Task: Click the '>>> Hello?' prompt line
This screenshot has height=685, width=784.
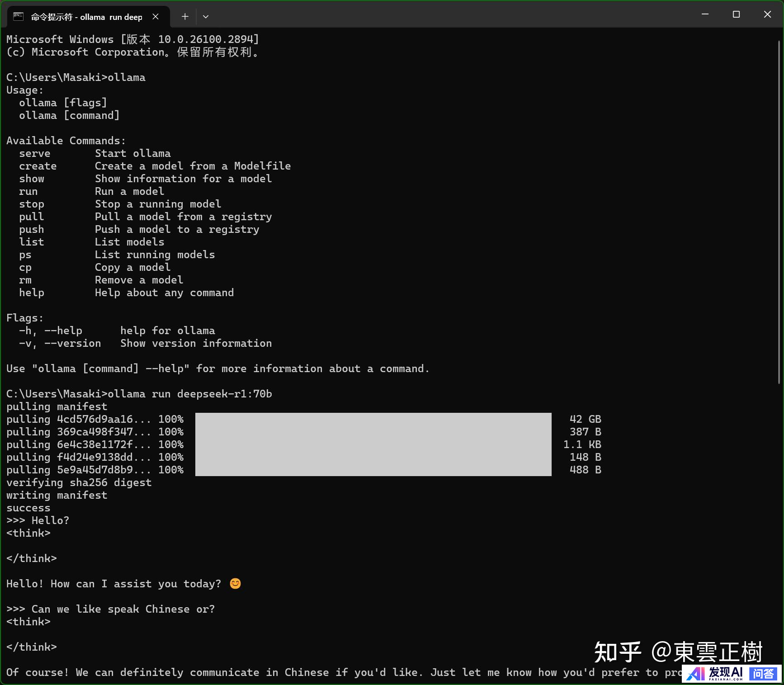Action: pyautogui.click(x=38, y=521)
